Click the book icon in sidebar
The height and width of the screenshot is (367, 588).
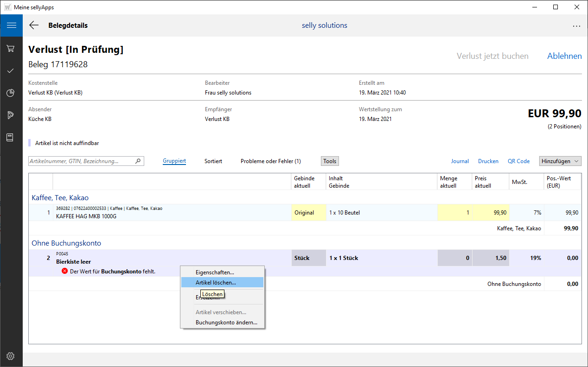(x=11, y=138)
